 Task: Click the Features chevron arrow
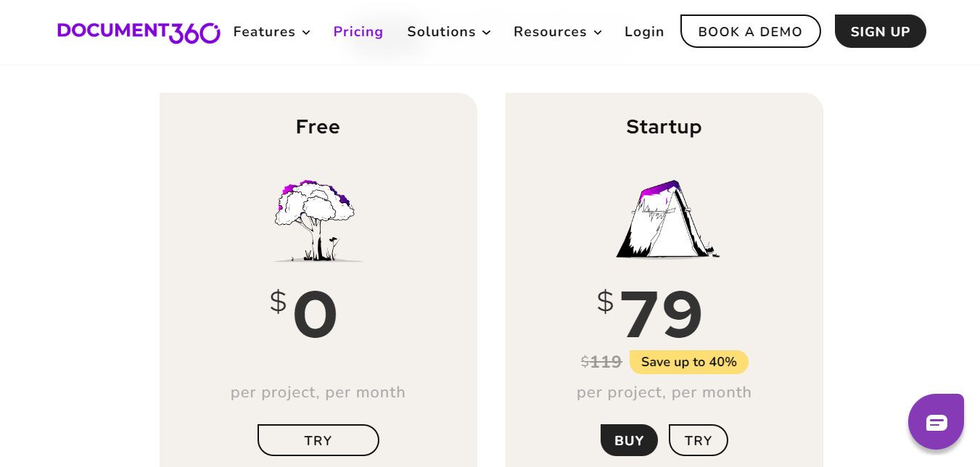[x=306, y=33]
